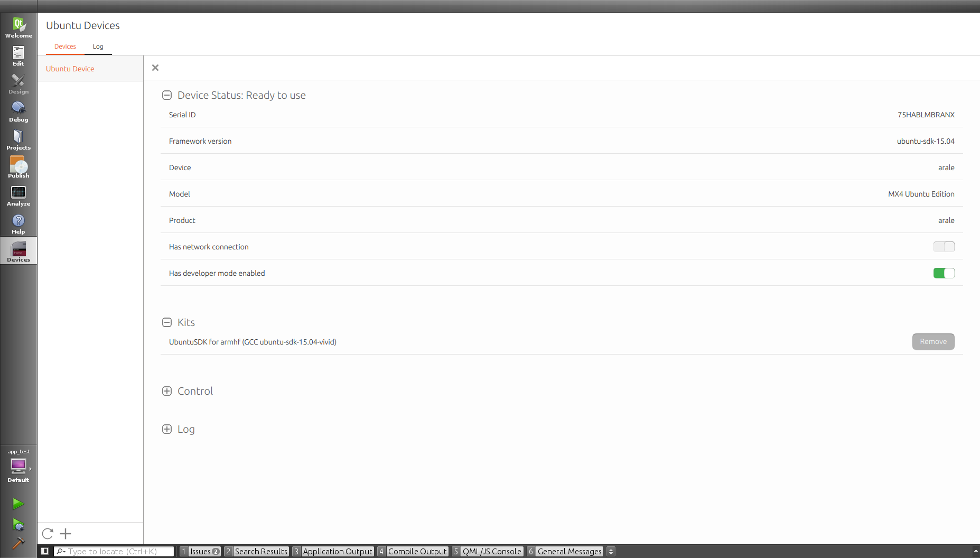This screenshot has width=980, height=558.
Task: Click framework version ubuntu-sdk-15.04
Action: pos(926,141)
